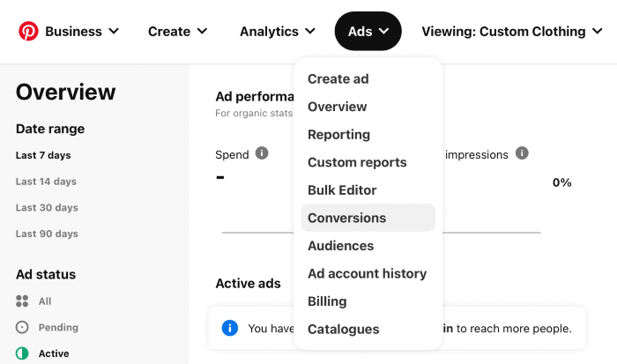617x364 pixels.
Task: Open the Business dropdown menu
Action: pos(82,31)
